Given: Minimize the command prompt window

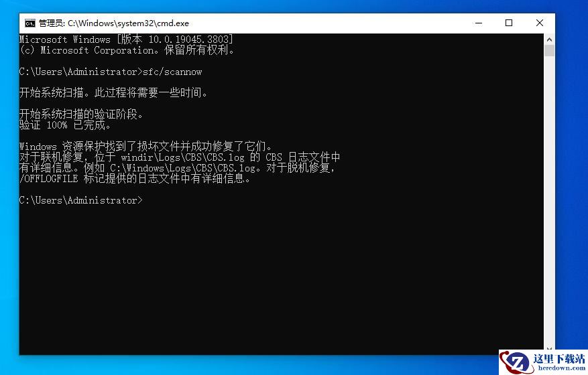Looking at the screenshot, I should click(478, 23).
